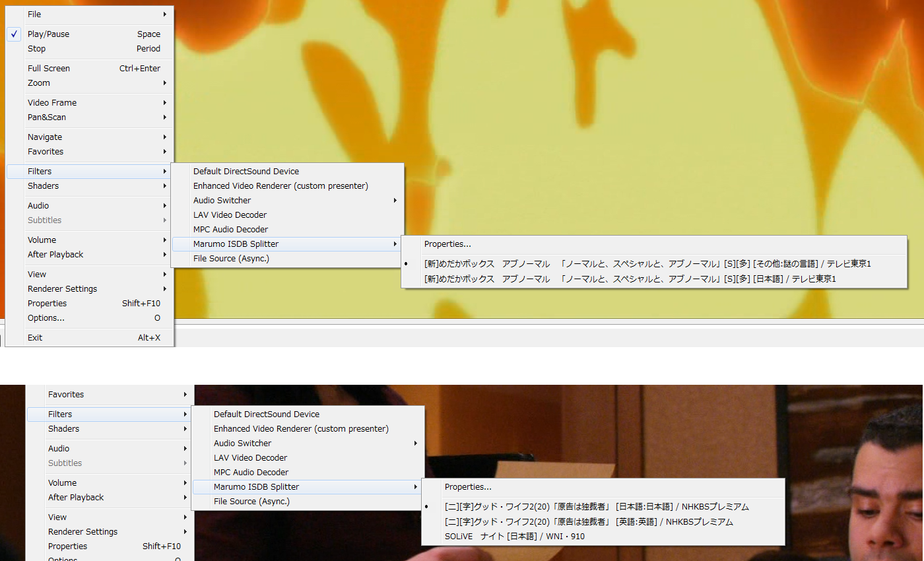Expand the Navigate submenu
The image size is (924, 561).
[45, 137]
